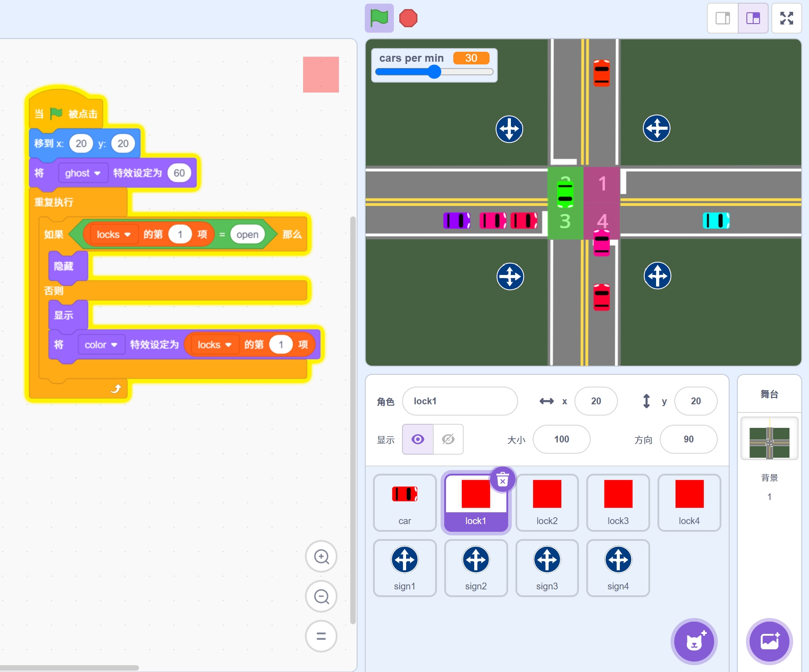Enter full screen stage mode
Image resolution: width=809 pixels, height=672 pixels.
(786, 18)
